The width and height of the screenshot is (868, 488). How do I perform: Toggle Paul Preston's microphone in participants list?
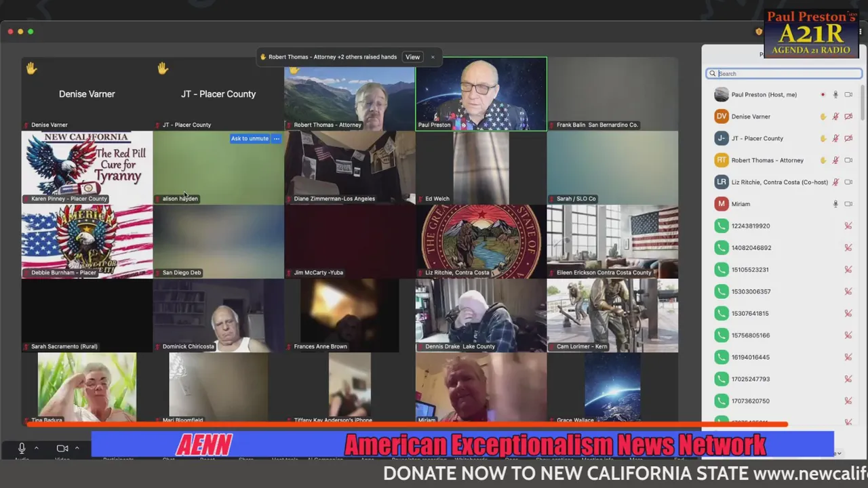(835, 95)
